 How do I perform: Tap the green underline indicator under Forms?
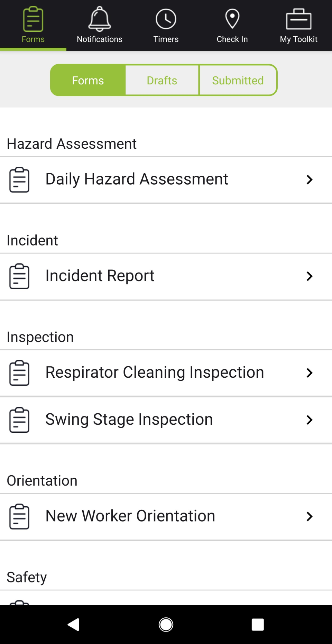tap(33, 49)
